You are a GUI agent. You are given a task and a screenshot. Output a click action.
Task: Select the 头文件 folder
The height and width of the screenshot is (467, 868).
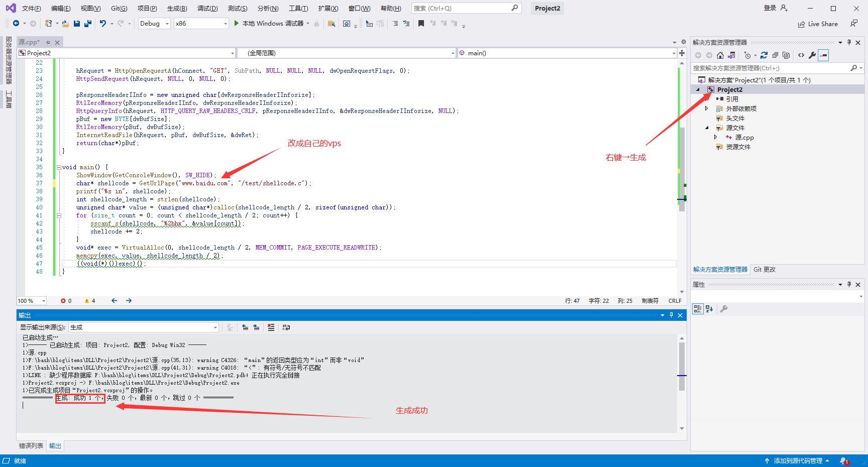(735, 119)
